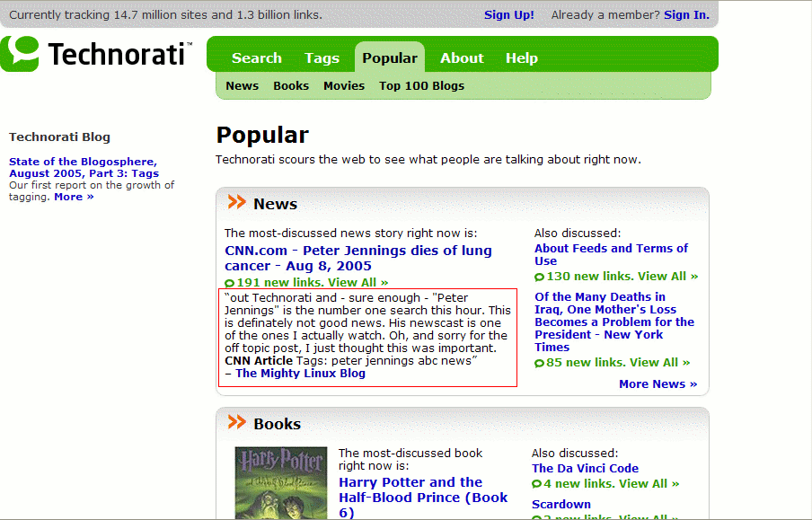
Task: View all 130 new links
Action: 622,277
